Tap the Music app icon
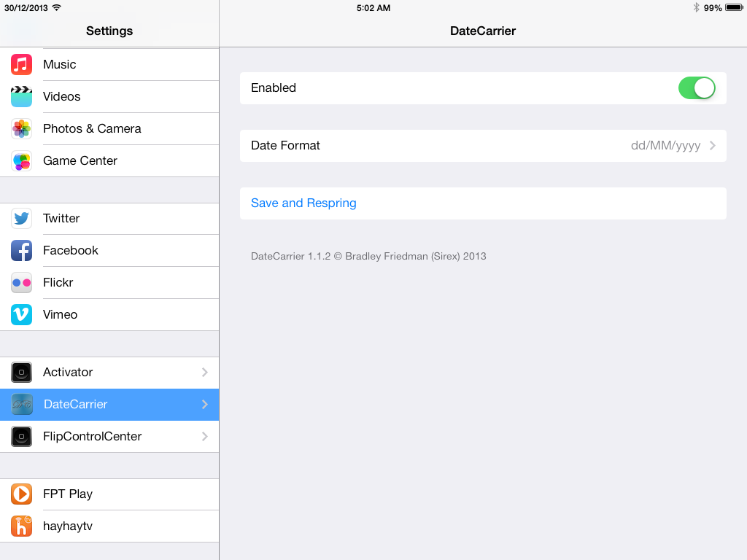The width and height of the screenshot is (747, 560). 21,64
